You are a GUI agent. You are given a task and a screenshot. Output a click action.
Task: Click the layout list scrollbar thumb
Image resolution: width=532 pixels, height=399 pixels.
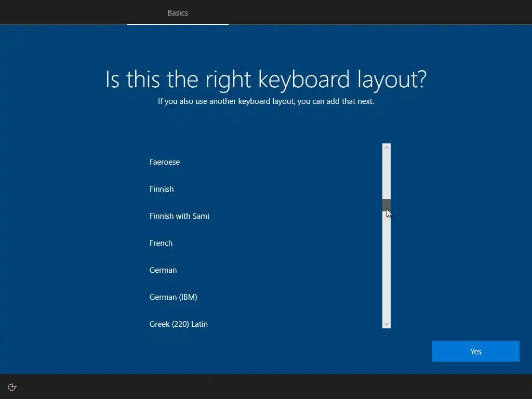387,205
